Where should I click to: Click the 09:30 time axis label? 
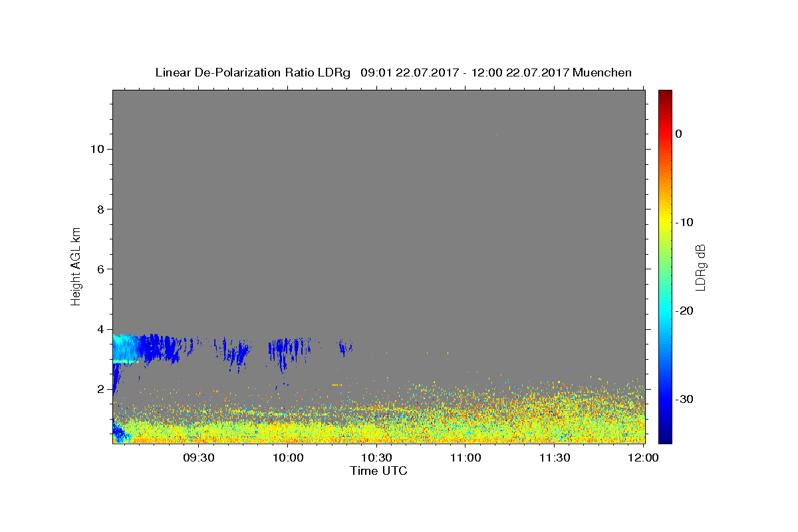click(199, 458)
